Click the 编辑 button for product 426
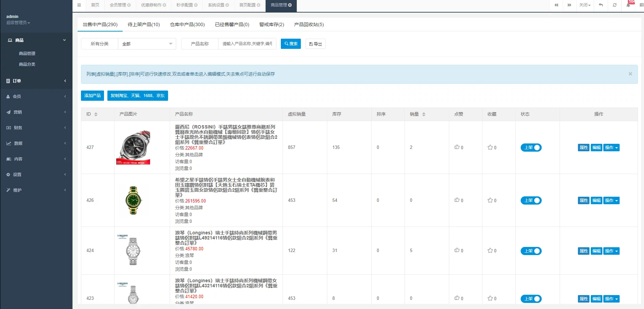 coord(597,200)
